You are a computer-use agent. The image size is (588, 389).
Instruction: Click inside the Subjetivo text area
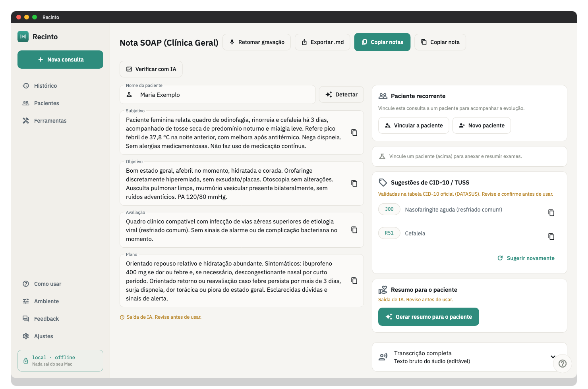(234, 133)
